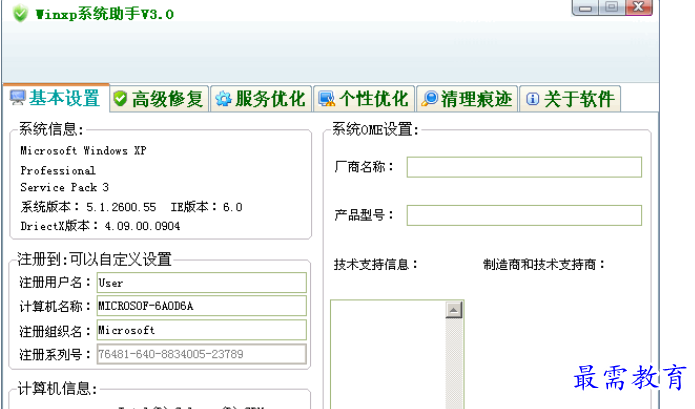Click the 系统OME设置: group label

pos(375,129)
